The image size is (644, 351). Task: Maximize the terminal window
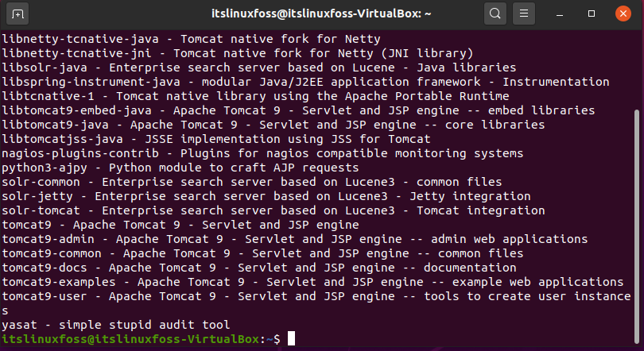[592, 13]
